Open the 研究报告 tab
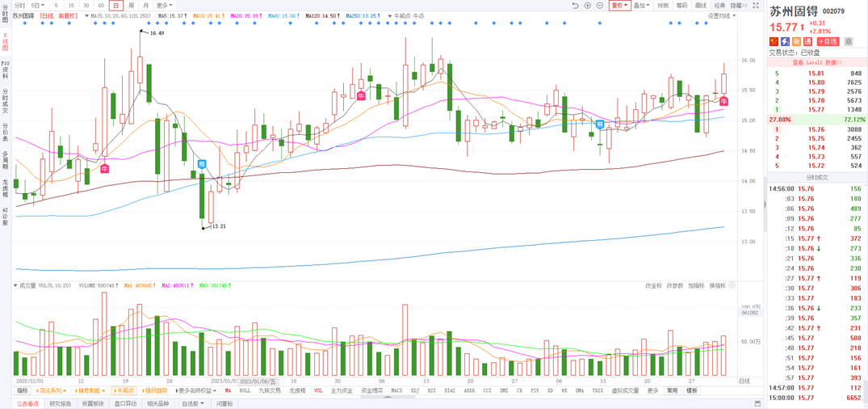 click(60, 403)
